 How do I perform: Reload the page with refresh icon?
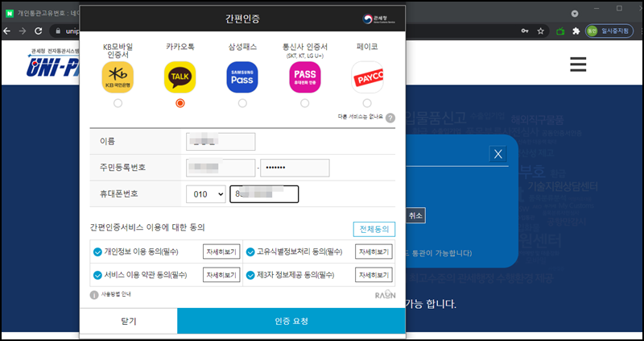[38, 31]
